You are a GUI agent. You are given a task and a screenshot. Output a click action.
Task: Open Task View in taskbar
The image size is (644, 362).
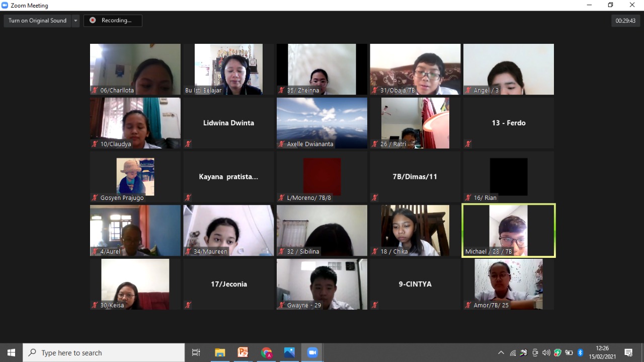(196, 352)
